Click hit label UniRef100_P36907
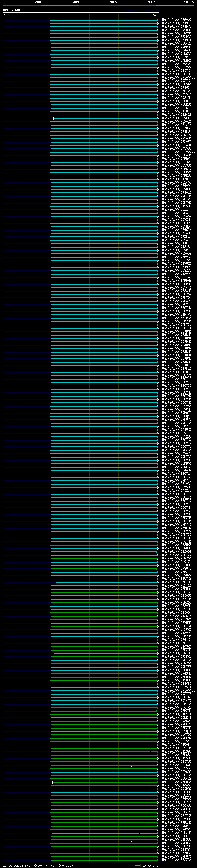Viewport: 197px width, 868px height. pos(176,20)
